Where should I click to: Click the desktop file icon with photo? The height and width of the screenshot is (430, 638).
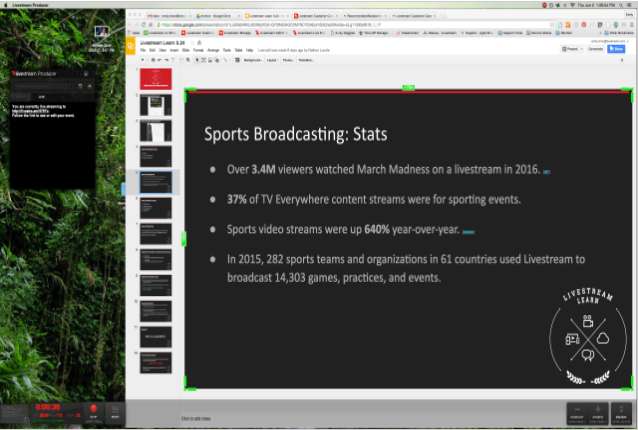click(x=102, y=32)
